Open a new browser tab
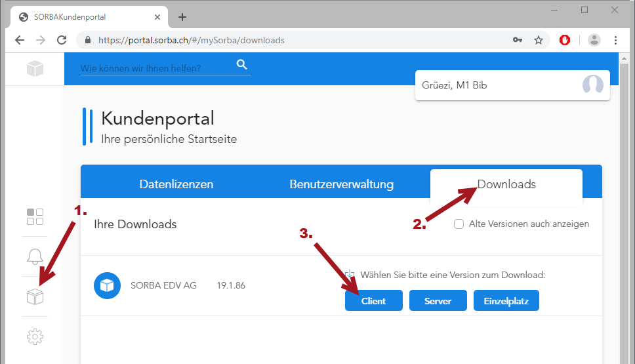 [x=182, y=17]
